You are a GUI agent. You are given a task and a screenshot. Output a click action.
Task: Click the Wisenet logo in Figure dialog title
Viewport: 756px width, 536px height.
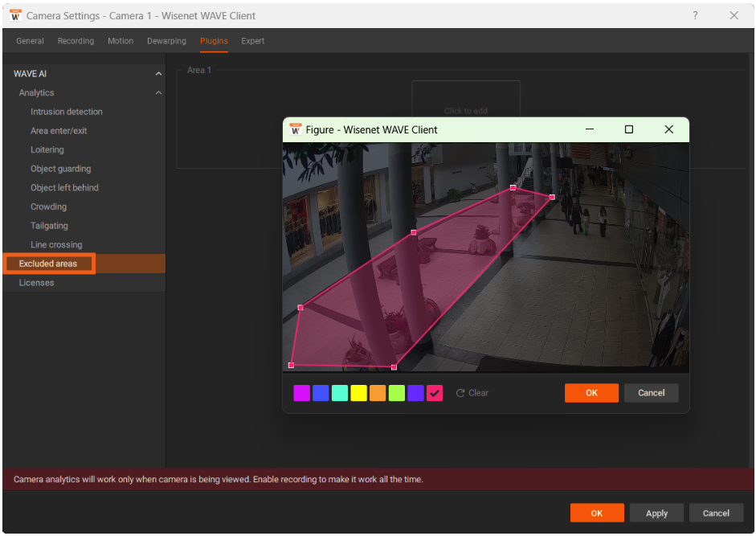click(295, 129)
